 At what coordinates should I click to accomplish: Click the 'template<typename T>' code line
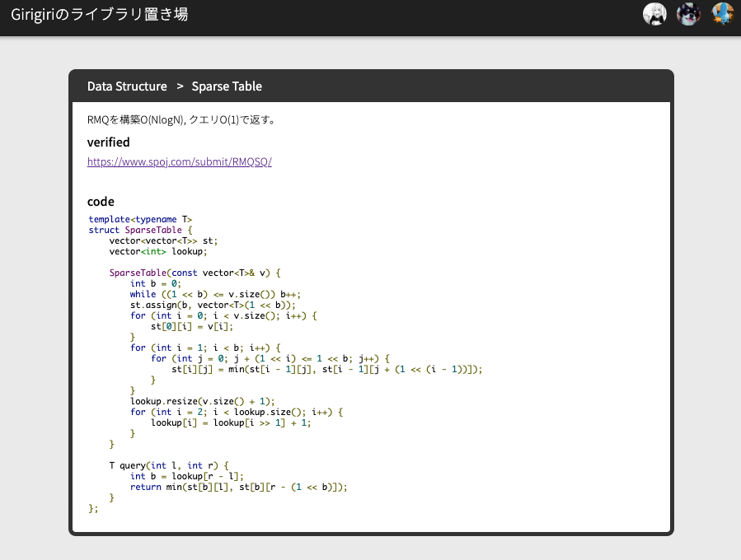tap(140, 219)
